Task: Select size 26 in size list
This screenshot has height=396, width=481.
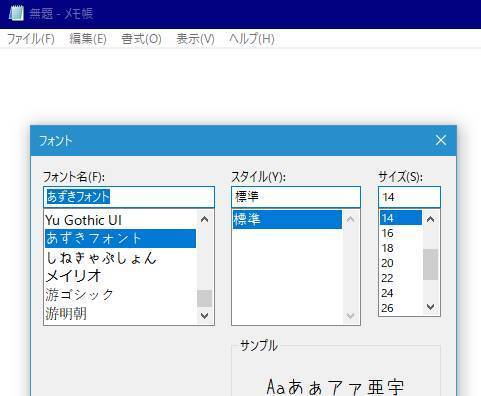Action: (x=401, y=308)
